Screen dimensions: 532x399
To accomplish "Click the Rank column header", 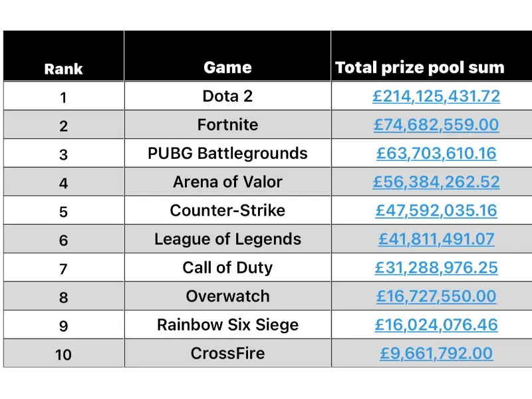I will point(63,68).
